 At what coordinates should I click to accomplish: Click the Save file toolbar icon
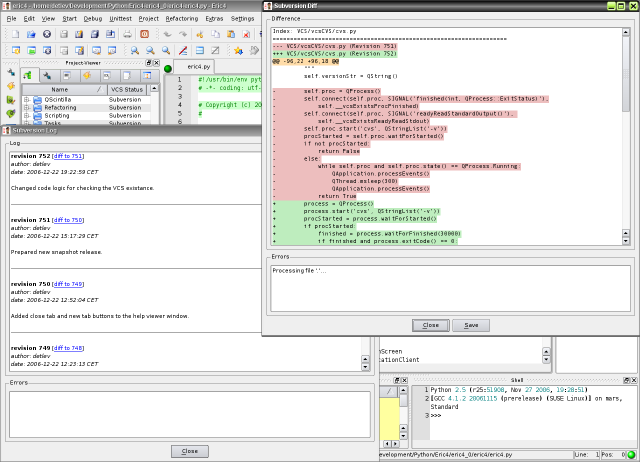[64, 34]
